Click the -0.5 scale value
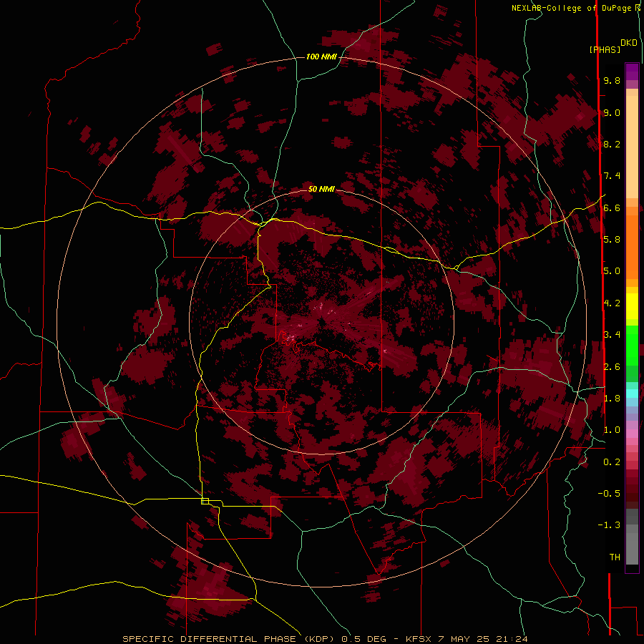Image resolution: width=644 pixels, height=644 pixels. click(609, 494)
